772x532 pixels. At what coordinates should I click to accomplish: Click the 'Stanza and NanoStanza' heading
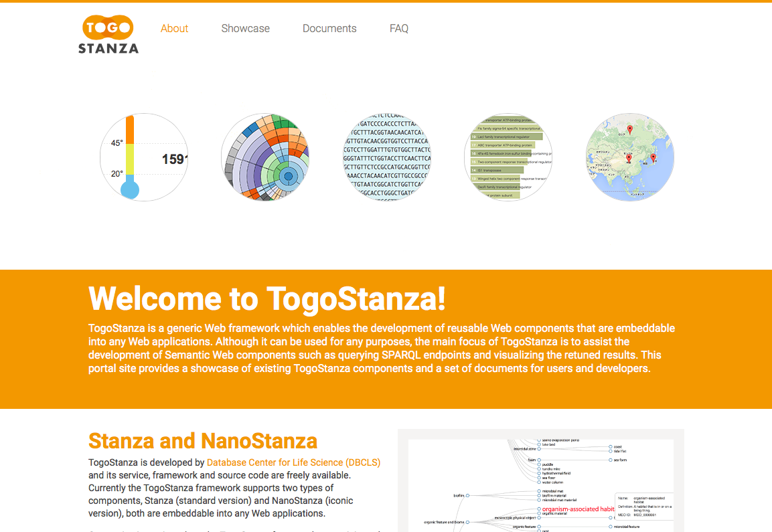click(x=203, y=441)
